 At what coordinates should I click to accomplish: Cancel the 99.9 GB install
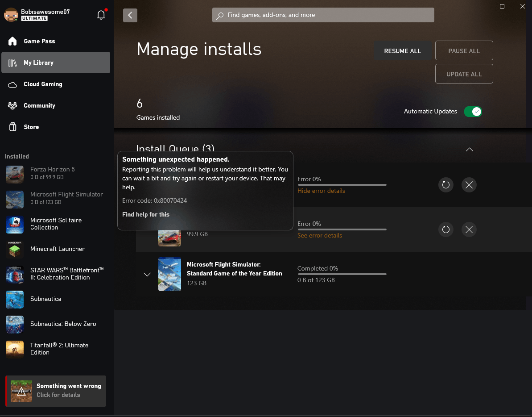click(469, 229)
